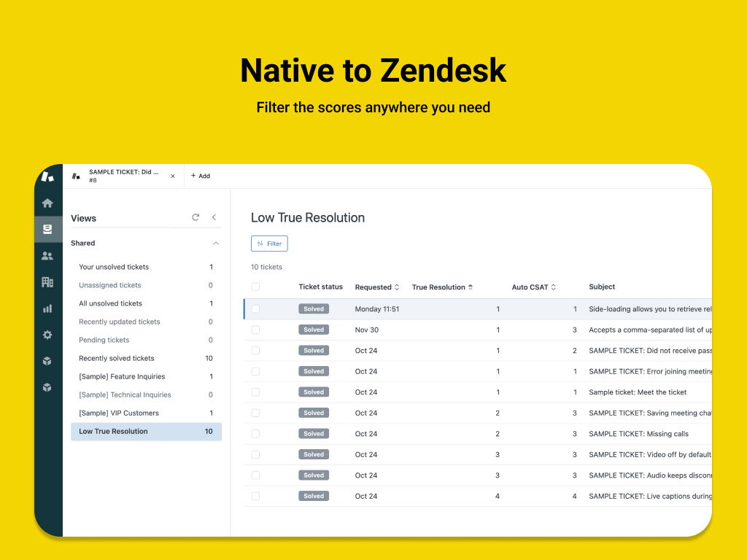Screen dimensions: 747x560
Task: Sort by True Resolution column
Action: [x=442, y=287]
